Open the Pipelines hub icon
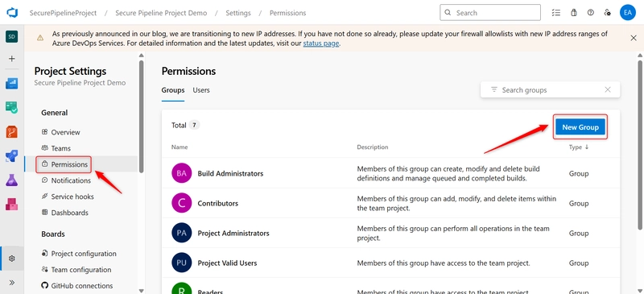Image resolution: width=644 pixels, height=294 pixels. tap(11, 155)
